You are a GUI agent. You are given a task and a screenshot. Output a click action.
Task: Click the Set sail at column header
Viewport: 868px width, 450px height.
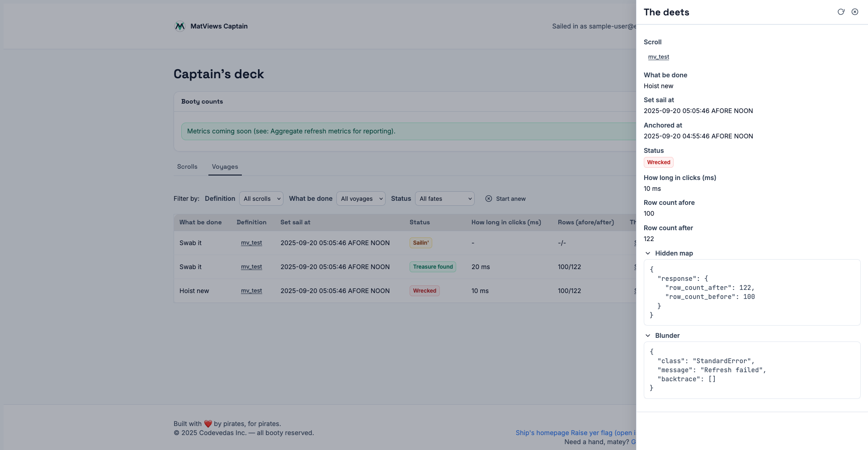pos(295,223)
